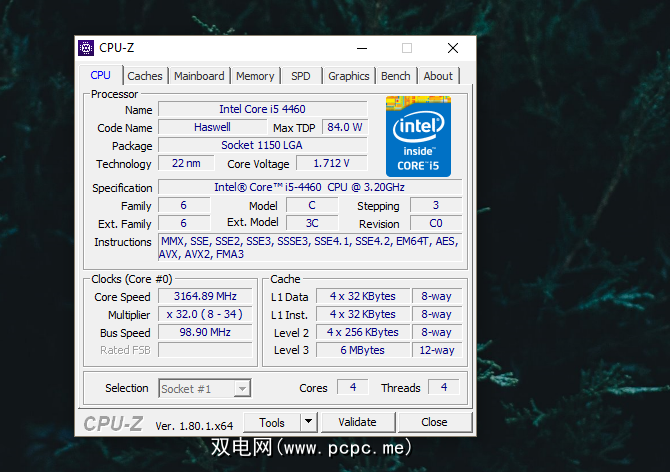
Task: Expand the Tools dropdown arrow
Action: pos(309,422)
